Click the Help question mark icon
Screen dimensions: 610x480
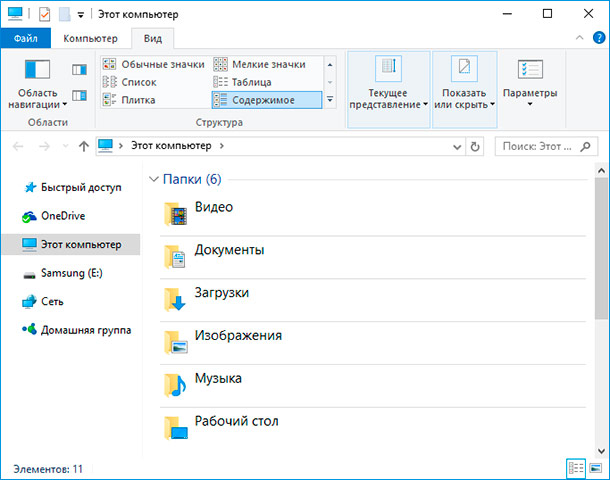[x=599, y=38]
